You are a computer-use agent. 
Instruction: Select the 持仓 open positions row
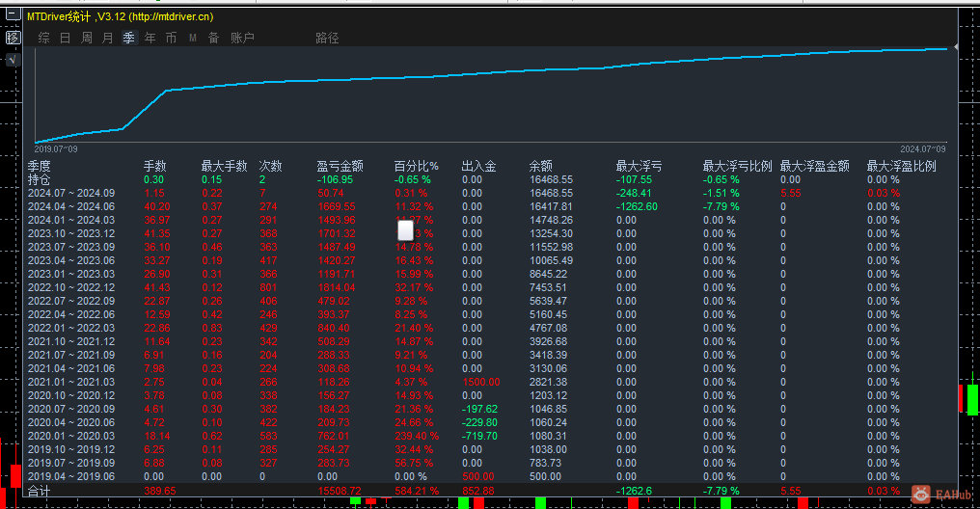click(x=489, y=180)
